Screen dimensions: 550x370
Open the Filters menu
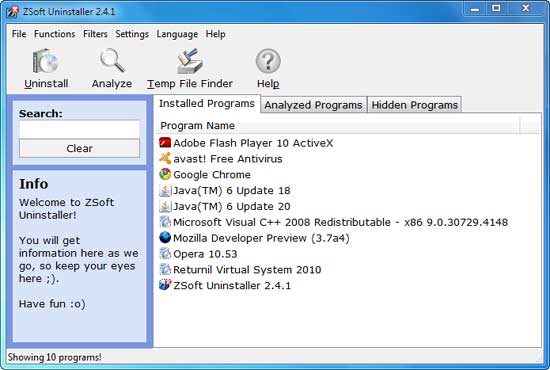(x=95, y=34)
